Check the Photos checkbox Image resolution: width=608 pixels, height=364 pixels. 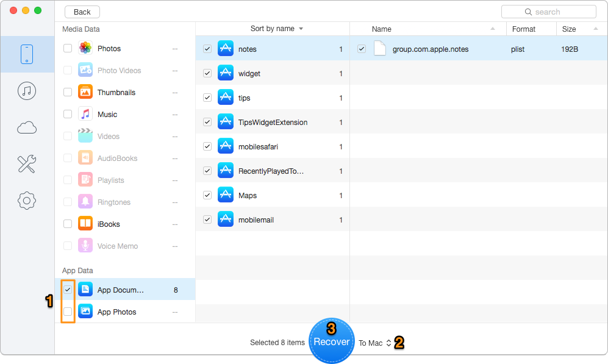pyautogui.click(x=68, y=48)
